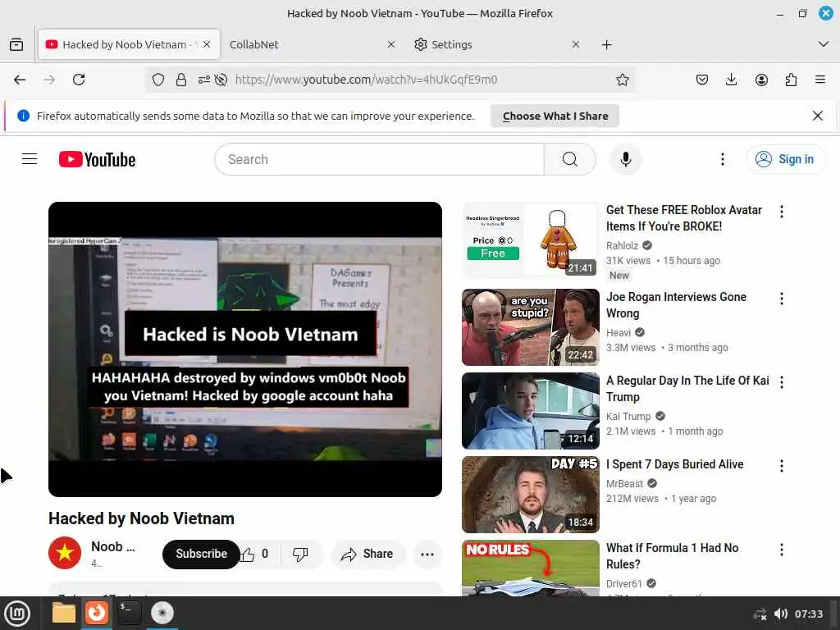The width and height of the screenshot is (840, 630).
Task: Open Noob channel avatar with star
Action: [x=65, y=552]
